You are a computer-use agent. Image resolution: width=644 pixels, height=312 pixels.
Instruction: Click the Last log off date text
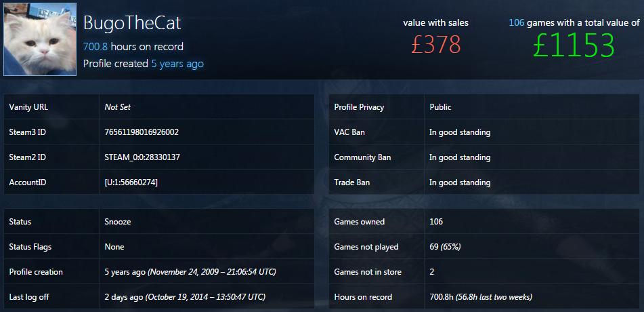(185, 297)
